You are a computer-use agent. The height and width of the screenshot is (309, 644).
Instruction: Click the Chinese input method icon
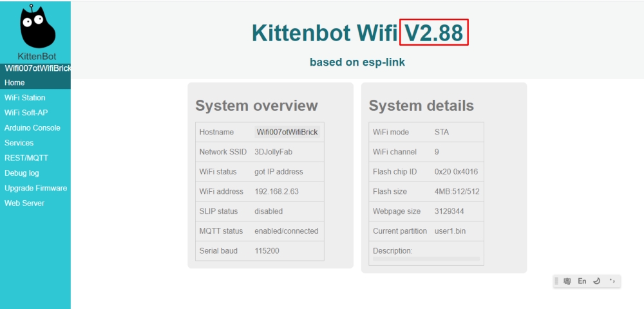point(567,281)
